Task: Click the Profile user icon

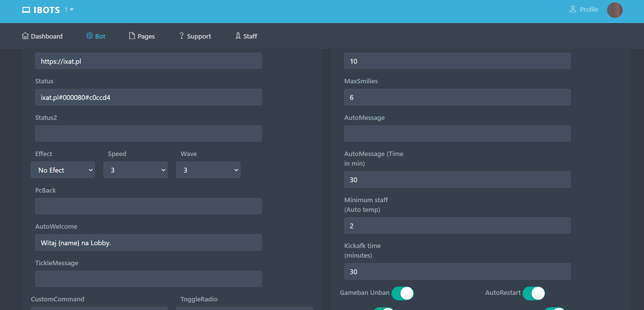Action: pyautogui.click(x=573, y=9)
